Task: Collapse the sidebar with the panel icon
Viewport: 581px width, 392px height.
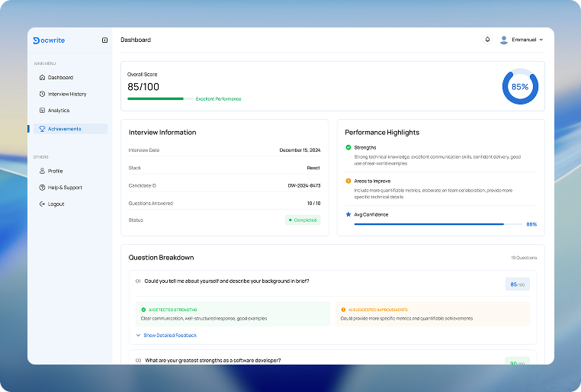Action: coord(105,40)
